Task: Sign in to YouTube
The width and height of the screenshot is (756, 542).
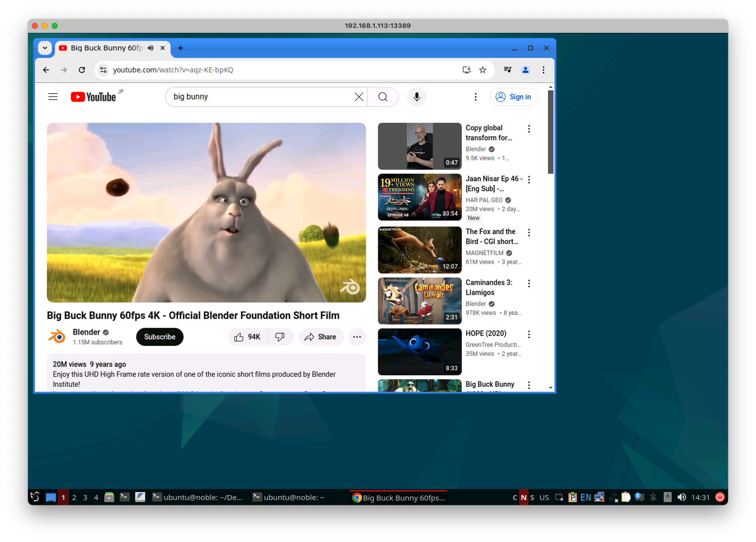Action: pyautogui.click(x=514, y=97)
